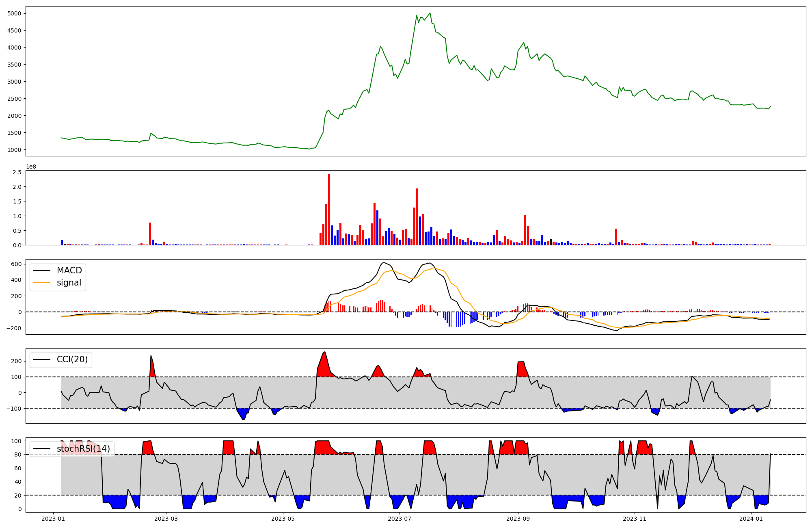The height and width of the screenshot is (528, 812).
Task: Click the signal legend entry
Action: coord(69,283)
